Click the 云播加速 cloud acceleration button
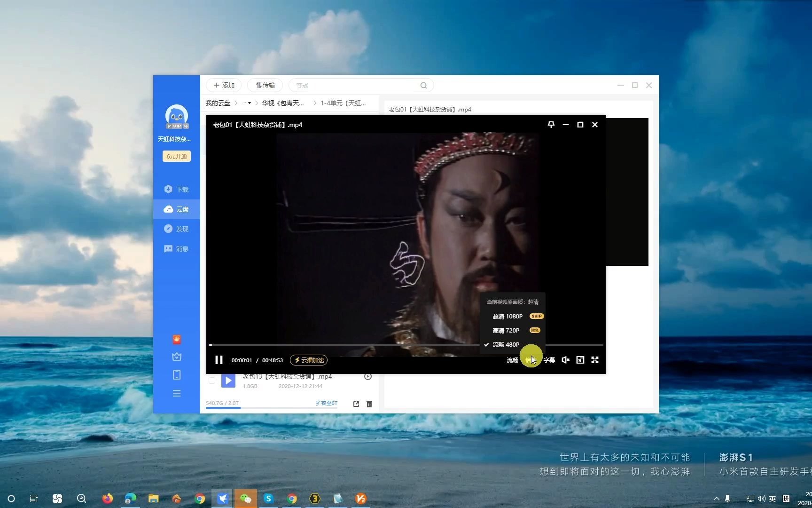 [309, 360]
